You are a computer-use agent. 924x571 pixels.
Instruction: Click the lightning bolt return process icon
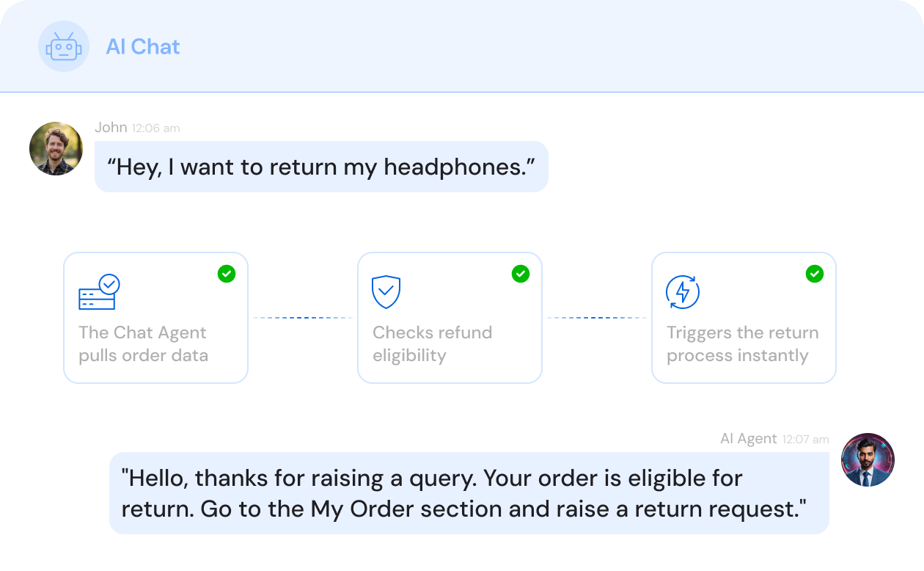(682, 292)
